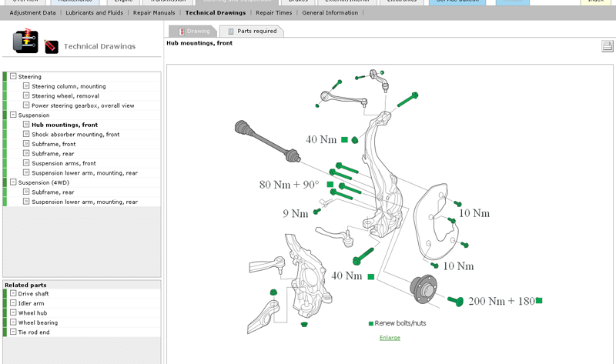Image resolution: width=616 pixels, height=364 pixels.
Task: Click the print icon at top right
Action: point(608,46)
